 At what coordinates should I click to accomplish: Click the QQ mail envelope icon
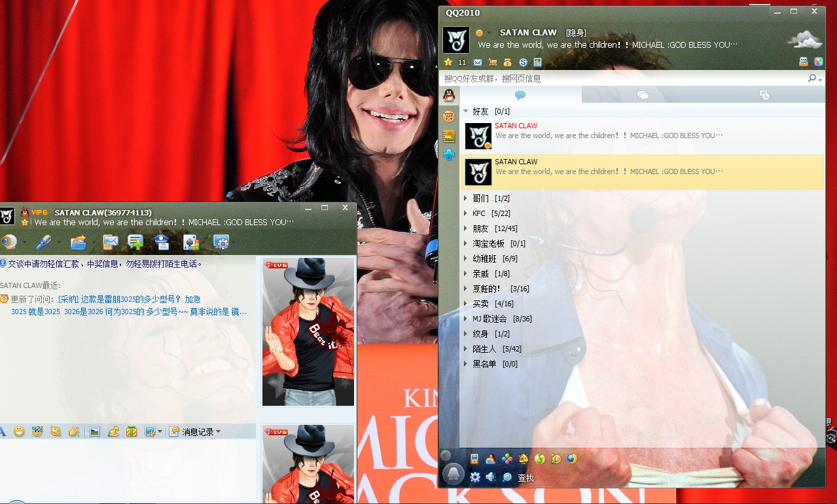(x=478, y=62)
